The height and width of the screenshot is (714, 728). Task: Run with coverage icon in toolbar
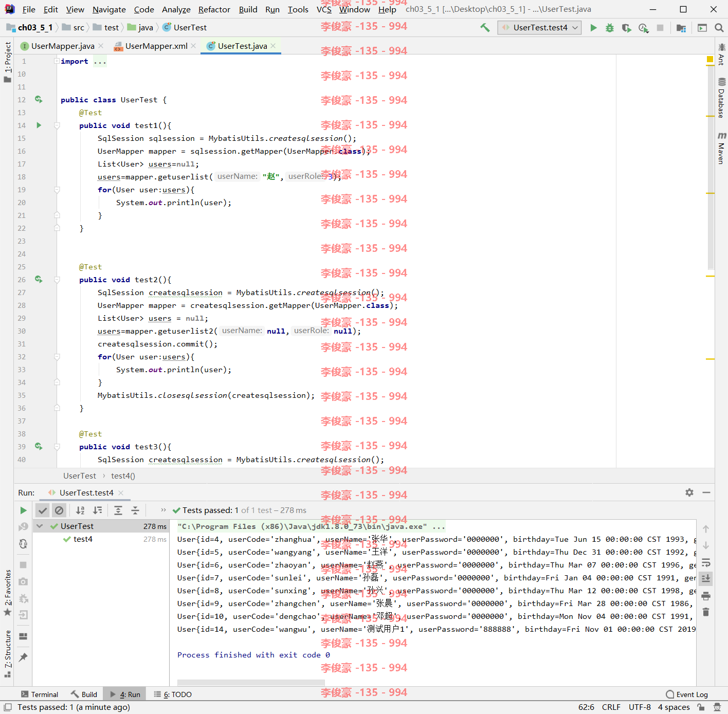click(x=626, y=28)
